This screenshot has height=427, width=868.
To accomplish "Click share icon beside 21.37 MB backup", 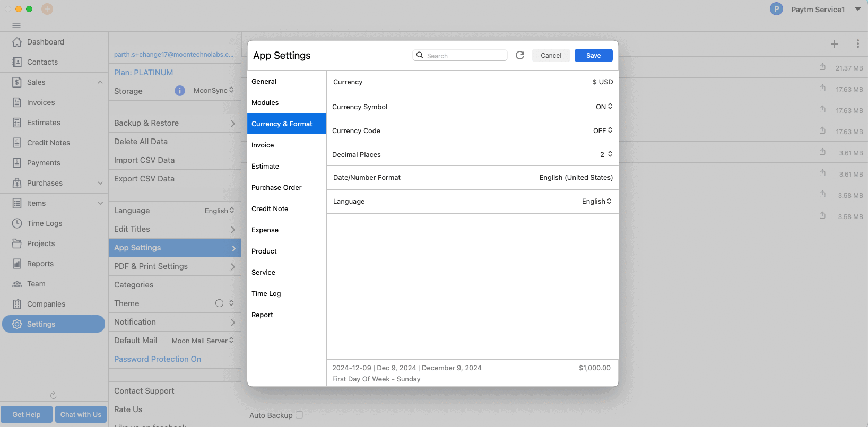I will click(x=822, y=67).
